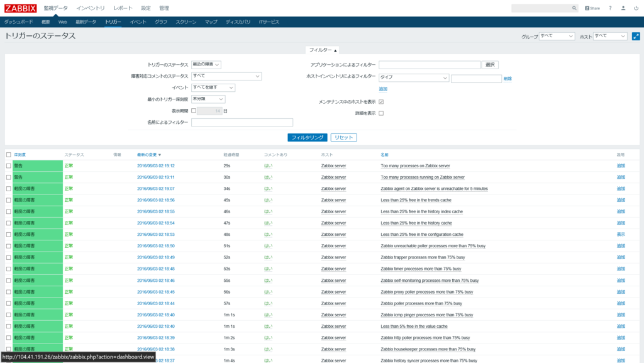Go to スクリーン submenu
The height and width of the screenshot is (363, 644).
click(x=186, y=22)
